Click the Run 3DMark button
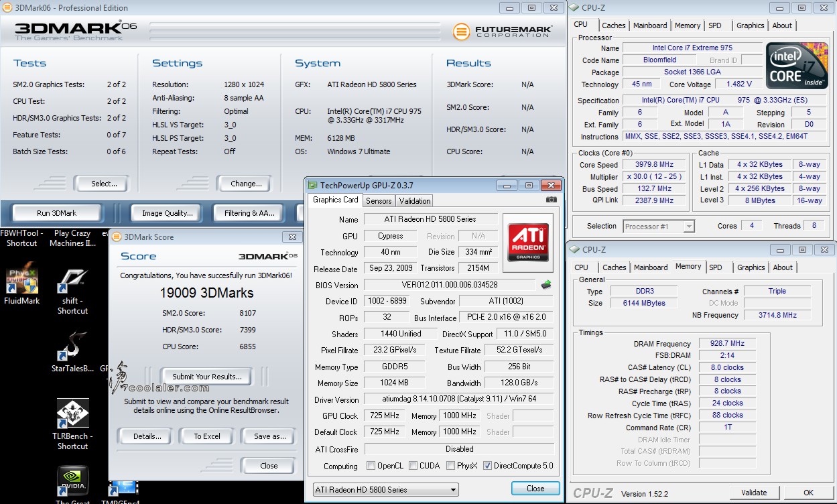This screenshot has height=504, width=837. pos(57,213)
